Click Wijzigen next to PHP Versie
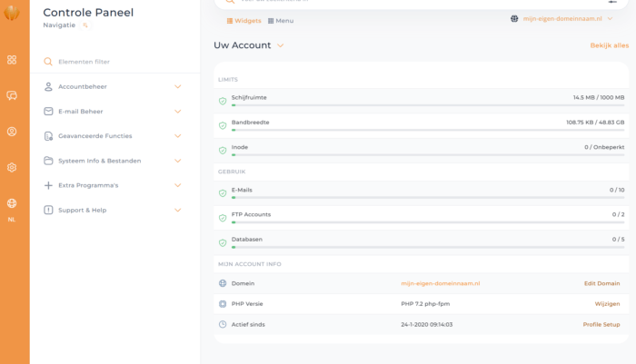The width and height of the screenshot is (636, 364). (607, 303)
